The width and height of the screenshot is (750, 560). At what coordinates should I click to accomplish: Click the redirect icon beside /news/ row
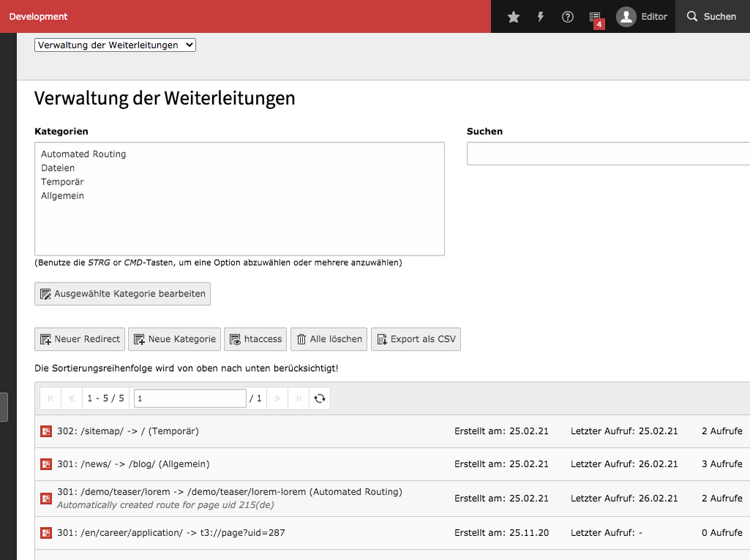(45, 464)
